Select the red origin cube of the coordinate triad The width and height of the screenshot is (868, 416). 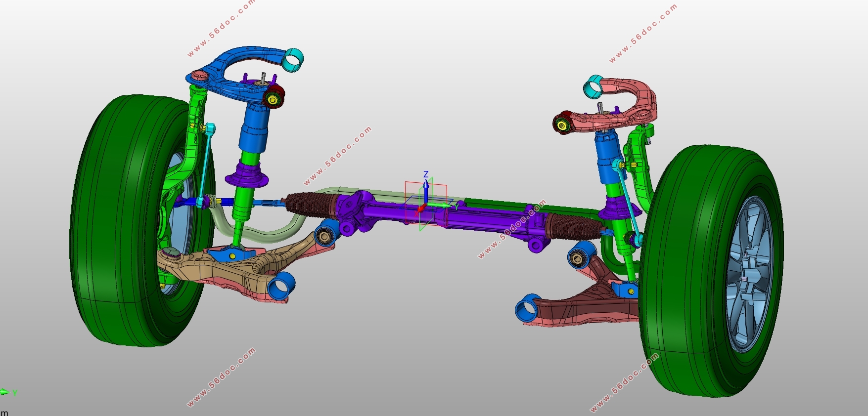(x=420, y=208)
